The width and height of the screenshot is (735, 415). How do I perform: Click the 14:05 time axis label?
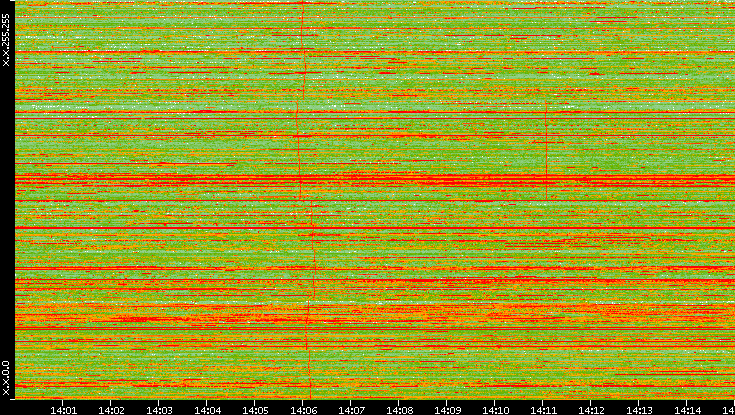[255, 410]
